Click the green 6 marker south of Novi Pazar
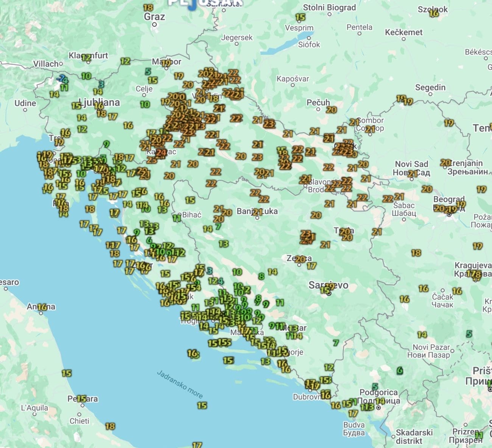Screen dimensions: 492x448 pos(399,370)
